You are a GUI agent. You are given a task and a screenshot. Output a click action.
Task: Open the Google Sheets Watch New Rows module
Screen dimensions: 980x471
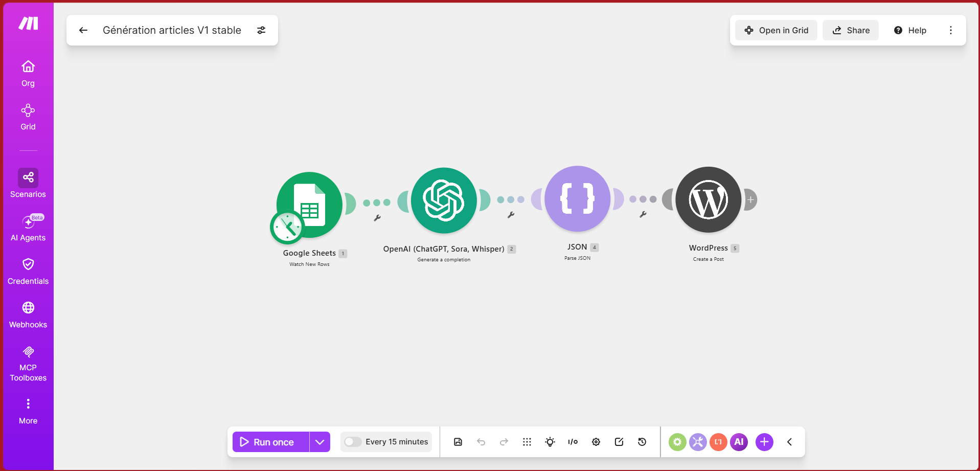[x=309, y=205]
